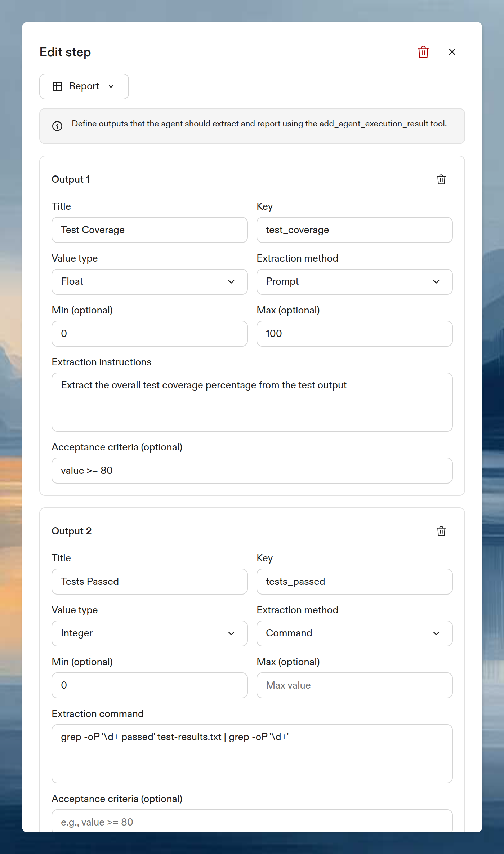Open the Report step type dropdown
This screenshot has height=854, width=504.
coord(84,86)
